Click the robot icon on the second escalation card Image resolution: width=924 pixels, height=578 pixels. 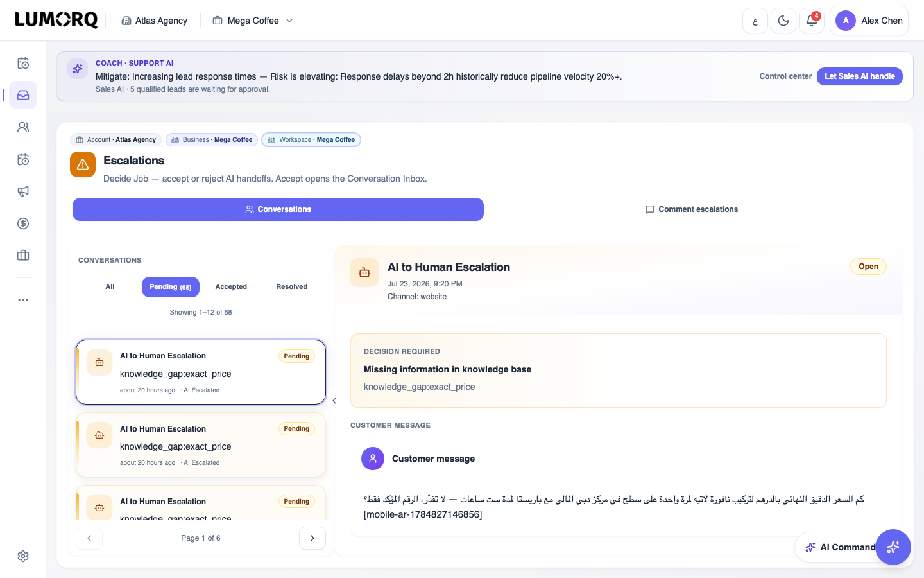tap(99, 435)
